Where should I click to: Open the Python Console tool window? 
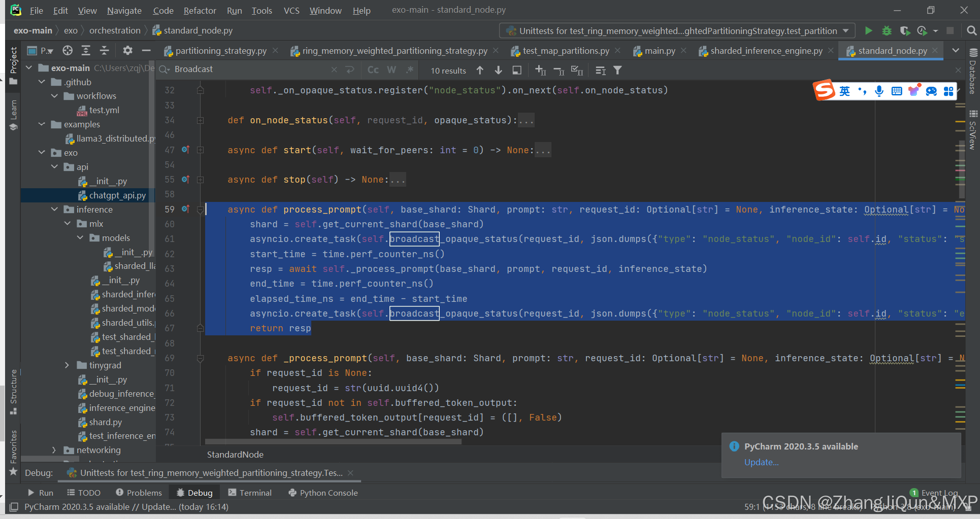click(x=323, y=493)
